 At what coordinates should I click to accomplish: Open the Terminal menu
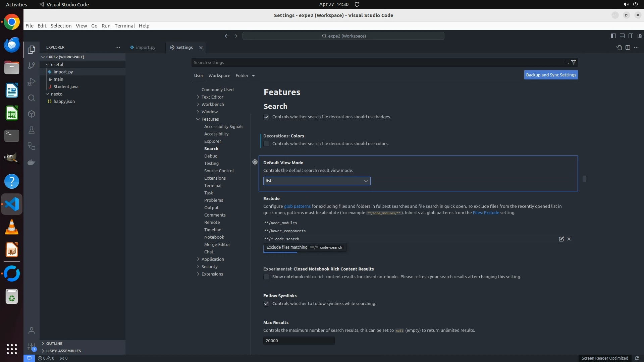124,26
